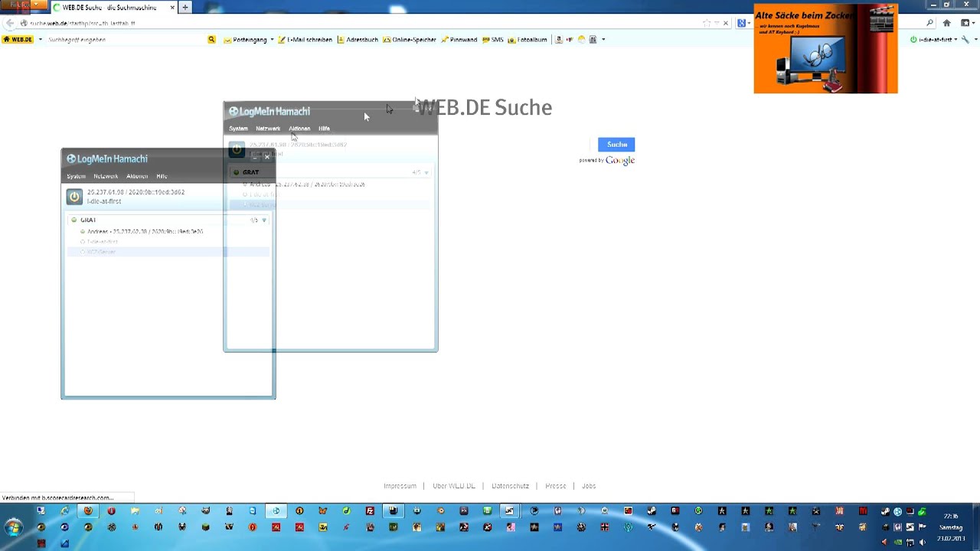Image resolution: width=980 pixels, height=551 pixels.
Task: Open Pinnwand in the toolbar
Action: (459, 40)
